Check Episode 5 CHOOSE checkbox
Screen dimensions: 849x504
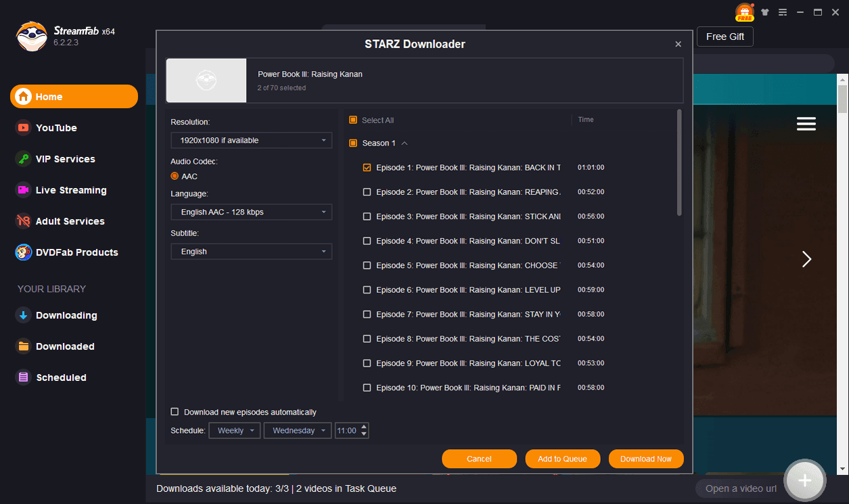367,265
